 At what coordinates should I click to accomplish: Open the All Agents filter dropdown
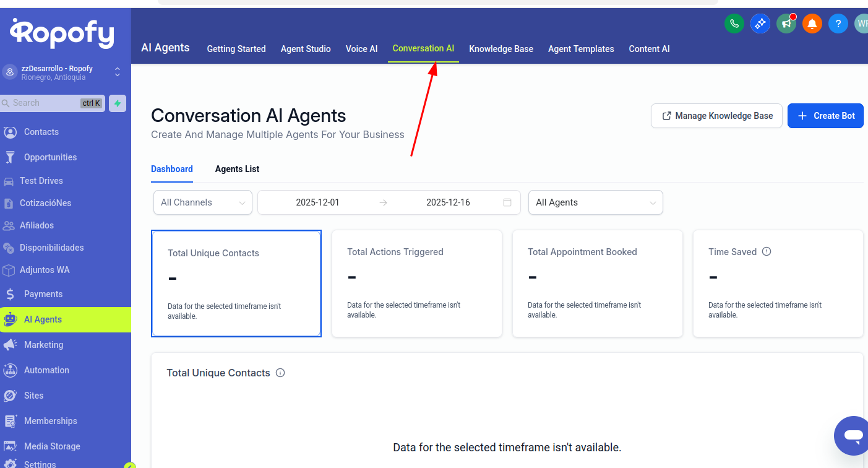(595, 202)
